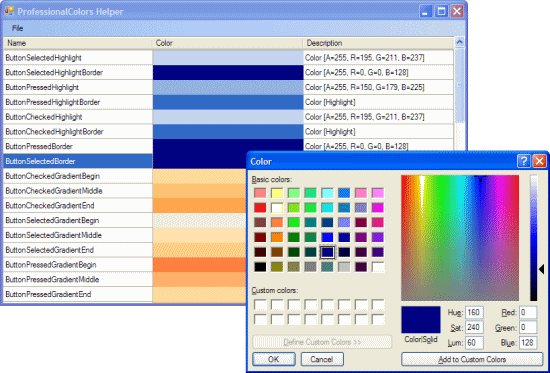Screen dimensions: 550x373
Task: Click Add to Custom Colors button
Action: pyautogui.click(x=472, y=359)
